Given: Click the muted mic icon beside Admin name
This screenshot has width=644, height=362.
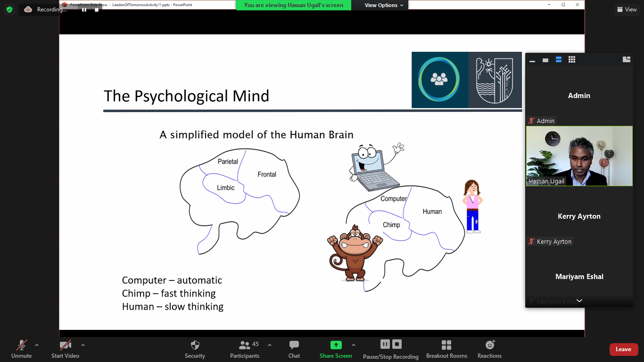Looking at the screenshot, I should click(531, 121).
